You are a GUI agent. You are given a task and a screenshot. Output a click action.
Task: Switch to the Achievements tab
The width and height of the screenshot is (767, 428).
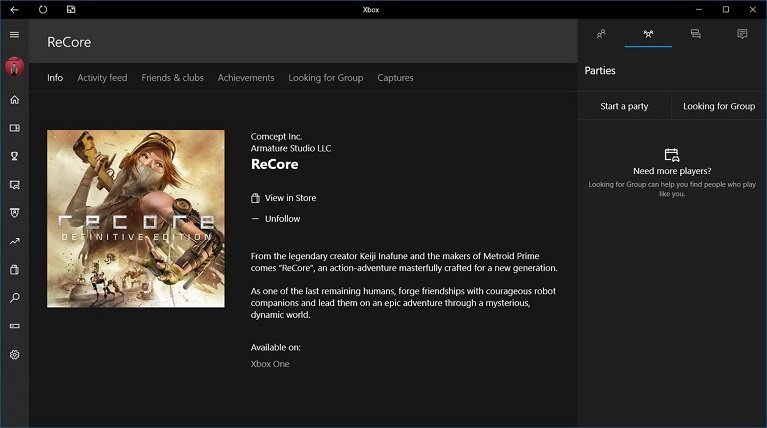click(x=246, y=78)
